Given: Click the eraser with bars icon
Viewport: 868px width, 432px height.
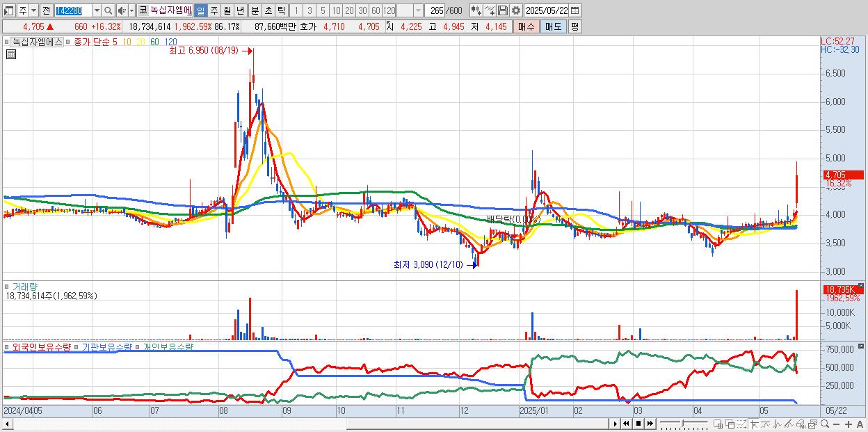Looking at the screenshot, I should pyautogui.click(x=801, y=424).
